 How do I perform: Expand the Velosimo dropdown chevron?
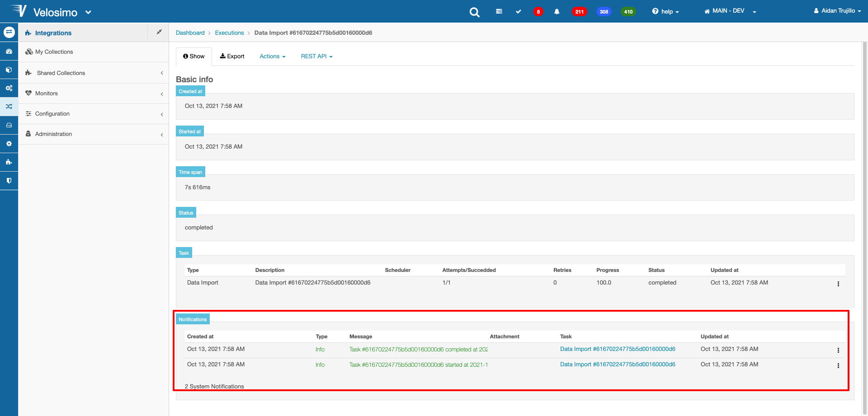click(88, 12)
